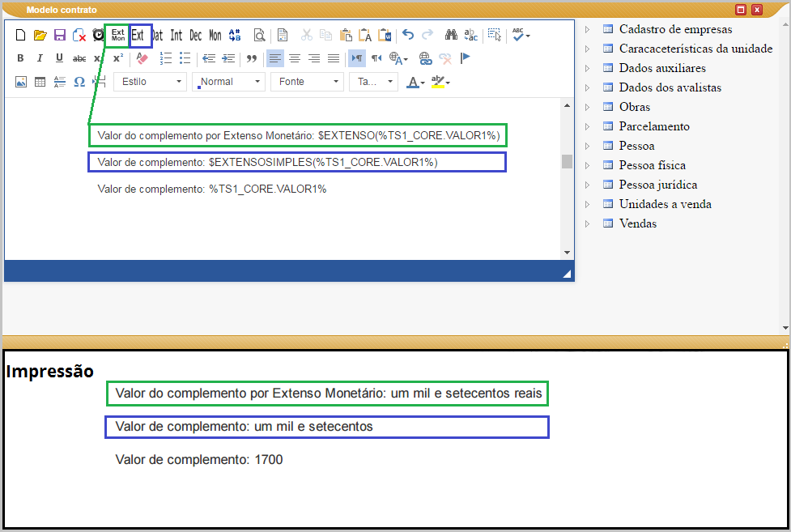Screen dimensions: 791x532
Task: Expand the Cadastro de empresas node
Action: click(x=587, y=29)
